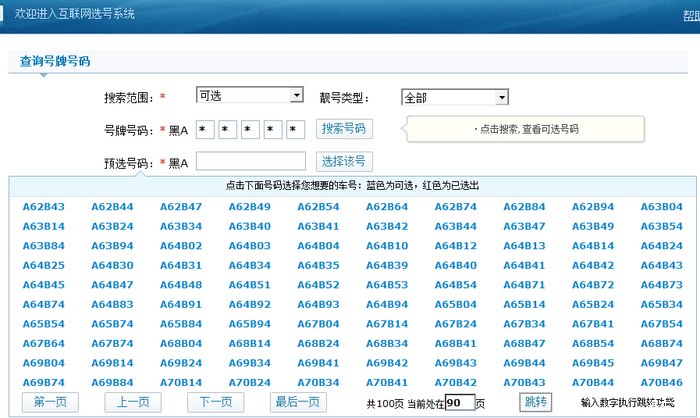Choose plate number A70B46
Image resolution: width=700 pixels, height=418 pixels.
pos(662,383)
